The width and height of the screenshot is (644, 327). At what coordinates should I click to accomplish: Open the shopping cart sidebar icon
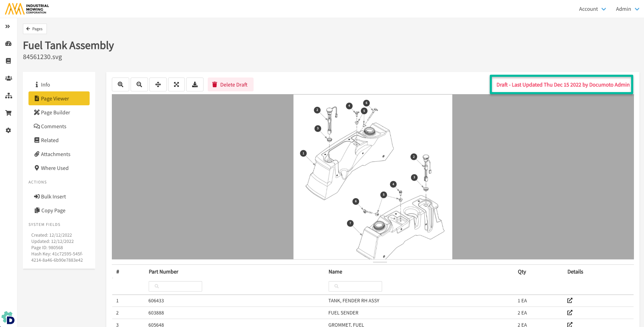8,113
